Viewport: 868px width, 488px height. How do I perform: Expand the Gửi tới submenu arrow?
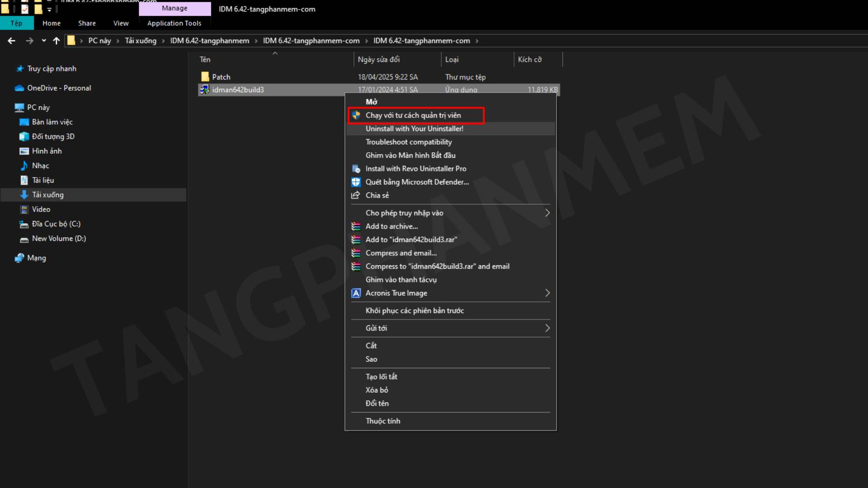[547, 328]
